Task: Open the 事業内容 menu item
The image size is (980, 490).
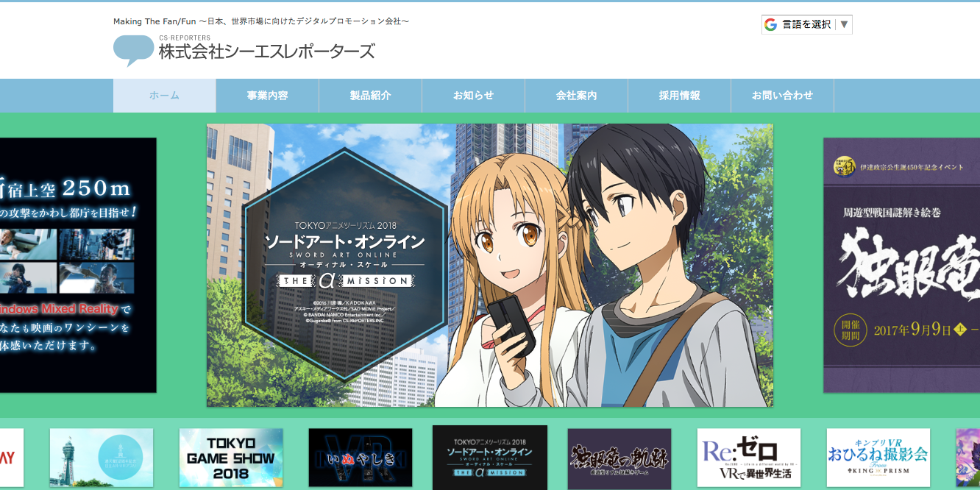Action: click(x=267, y=96)
